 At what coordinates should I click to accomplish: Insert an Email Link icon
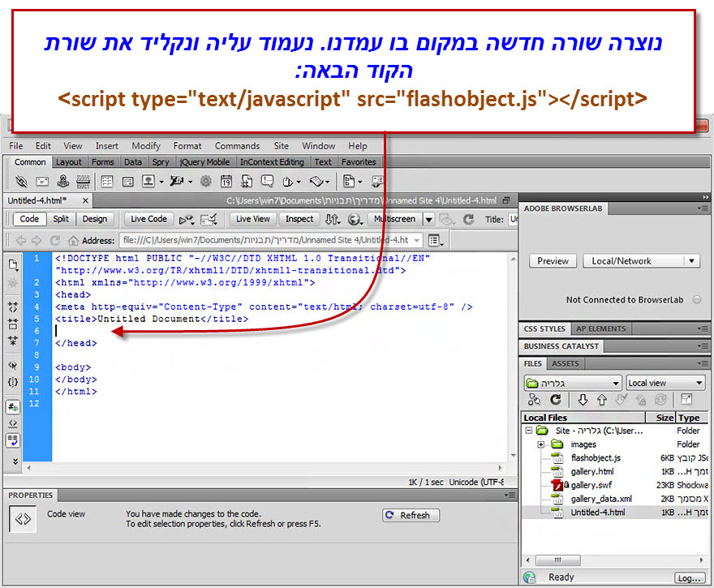(42, 182)
